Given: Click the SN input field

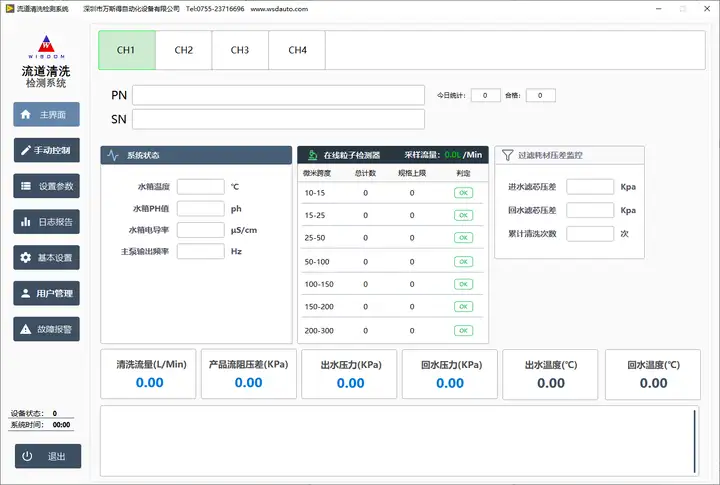Looking at the screenshot, I should tap(278, 119).
